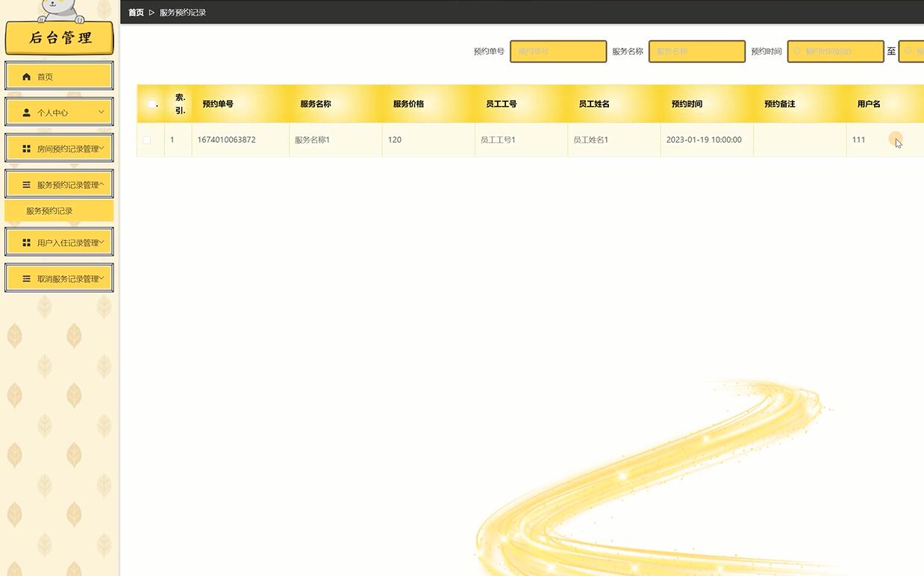924x576 pixels.
Task: Toggle the select-all checkbox in table header
Action: tap(152, 104)
